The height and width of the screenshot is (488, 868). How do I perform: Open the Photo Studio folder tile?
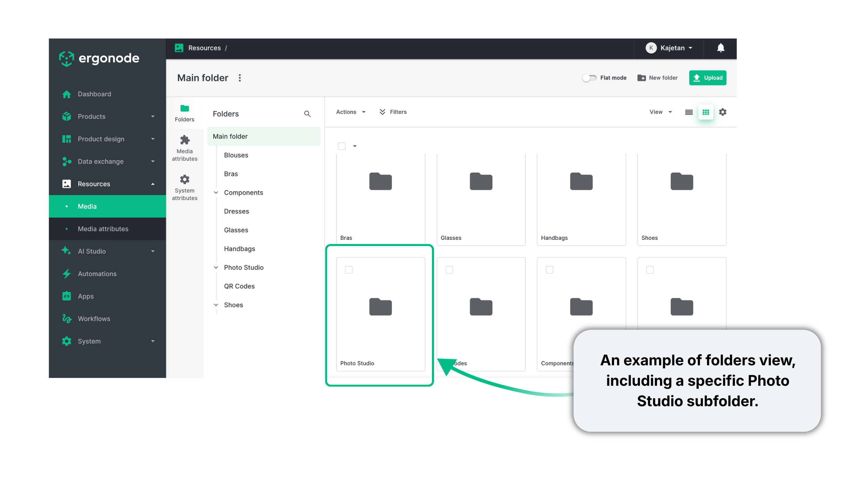click(380, 314)
